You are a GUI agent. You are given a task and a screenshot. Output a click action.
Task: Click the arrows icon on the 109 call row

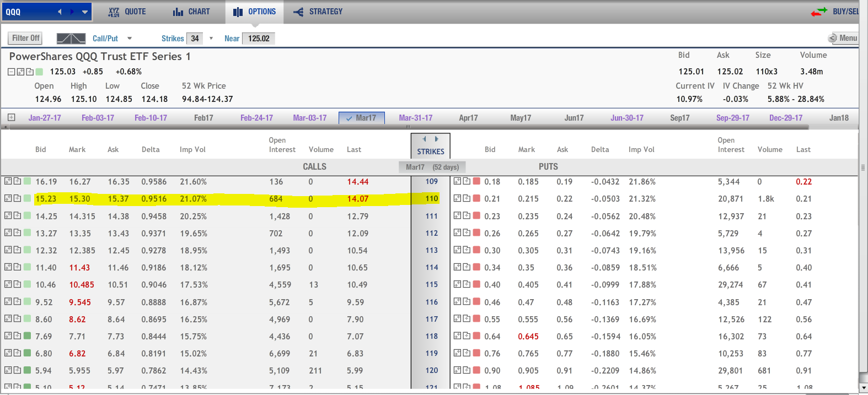point(8,181)
